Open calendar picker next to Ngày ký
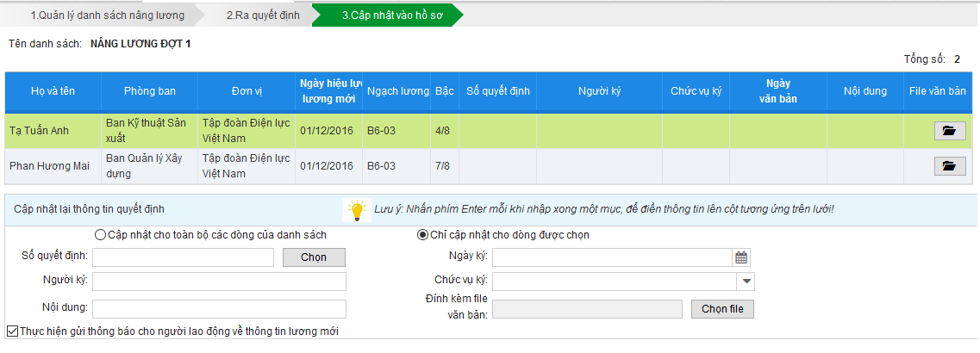Image resolution: width=980 pixels, height=353 pixels. pos(741,257)
